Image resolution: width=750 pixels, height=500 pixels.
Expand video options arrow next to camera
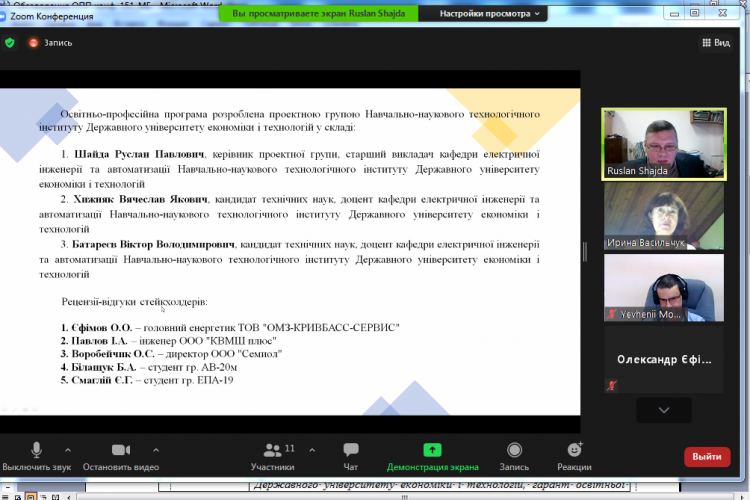156,450
